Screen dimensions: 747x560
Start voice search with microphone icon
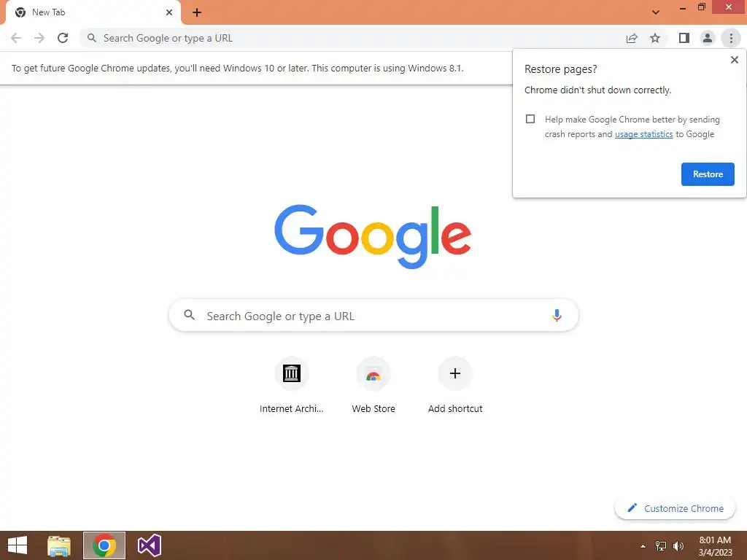click(557, 316)
